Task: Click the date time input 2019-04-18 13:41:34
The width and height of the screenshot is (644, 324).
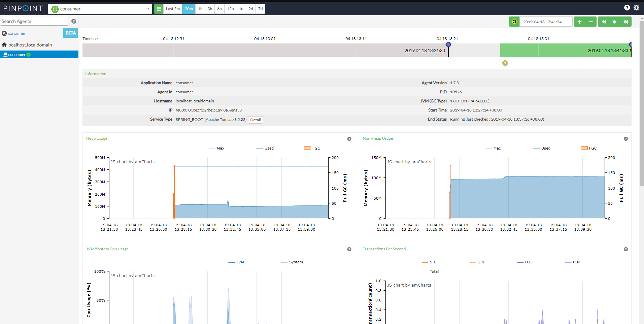Action: point(546,22)
